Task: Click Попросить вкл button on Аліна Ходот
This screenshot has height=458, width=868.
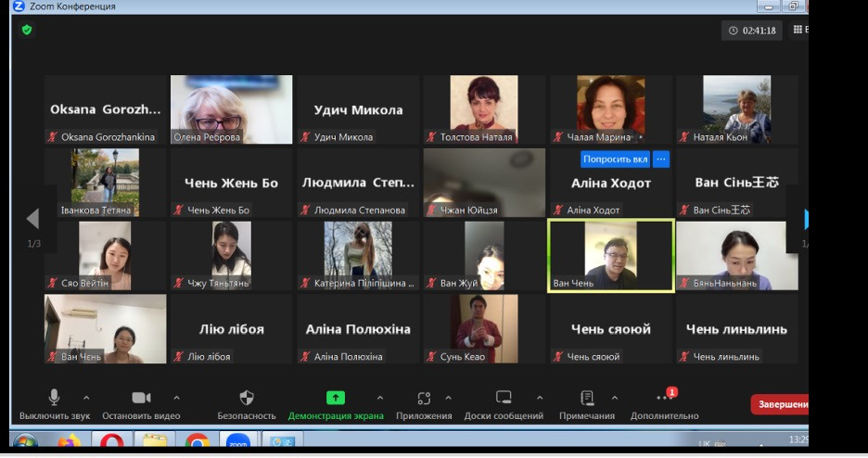Action: [x=615, y=159]
